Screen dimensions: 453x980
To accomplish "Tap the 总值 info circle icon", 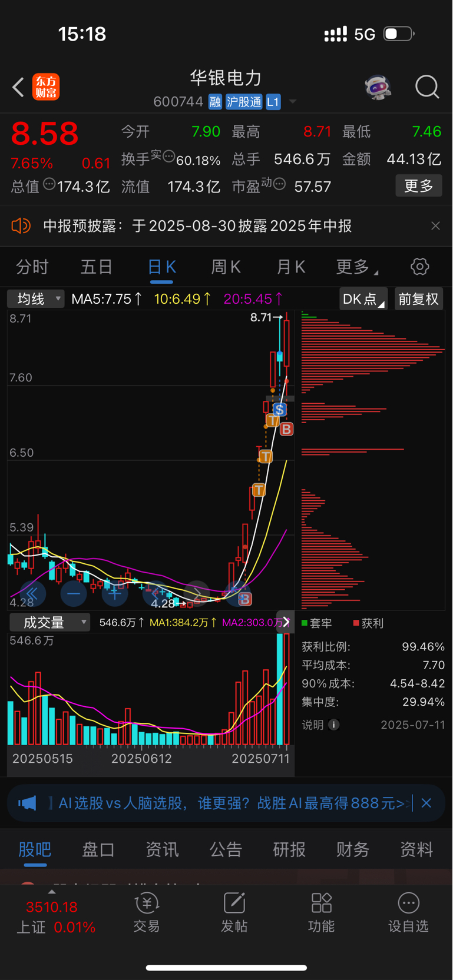I will (49, 184).
